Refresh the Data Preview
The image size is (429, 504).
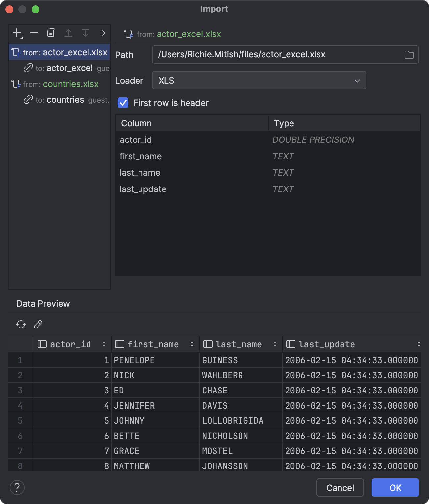coord(21,325)
